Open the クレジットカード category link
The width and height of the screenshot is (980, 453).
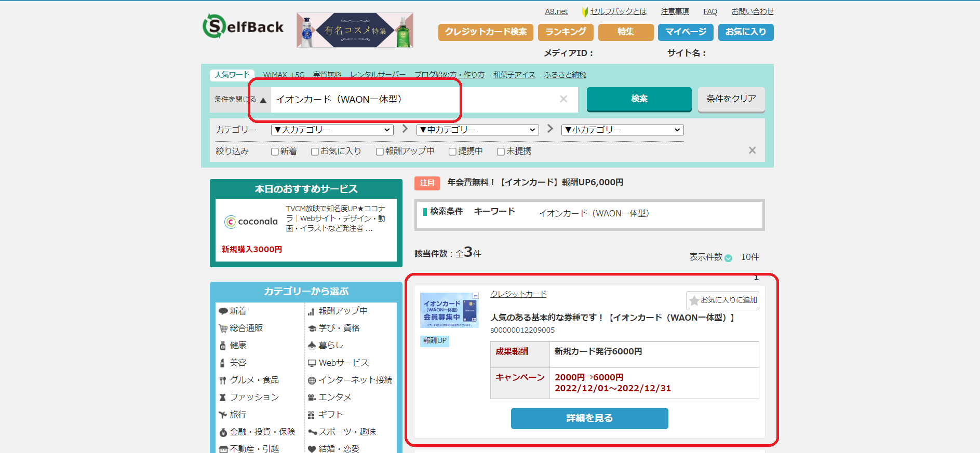(518, 294)
